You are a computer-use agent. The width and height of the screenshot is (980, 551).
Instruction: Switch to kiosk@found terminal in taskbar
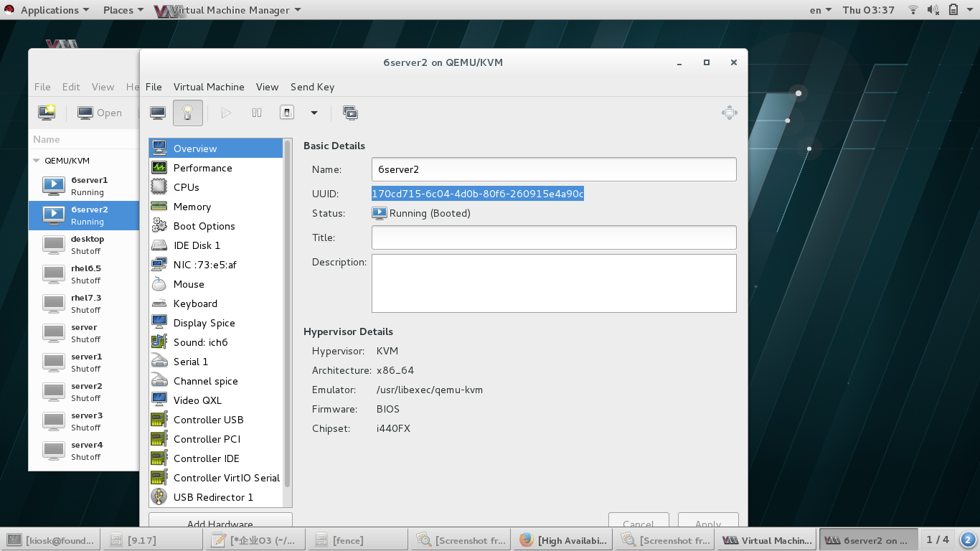click(x=51, y=540)
